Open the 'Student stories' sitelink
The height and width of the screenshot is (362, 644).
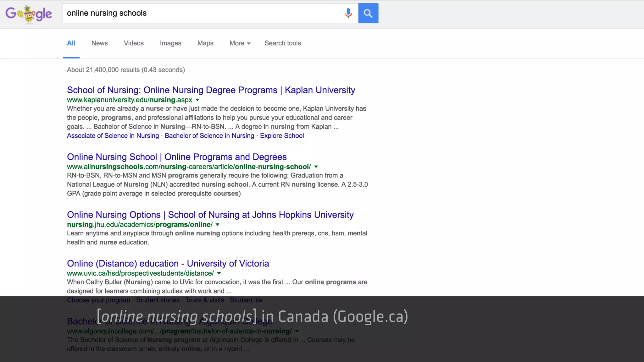point(158,300)
